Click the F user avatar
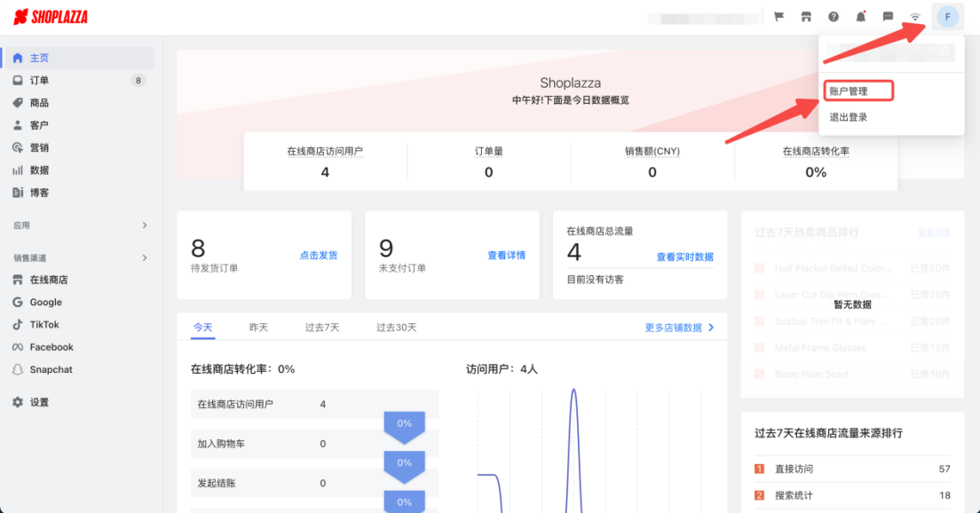Screen dimensions: 980x513 coord(947,17)
